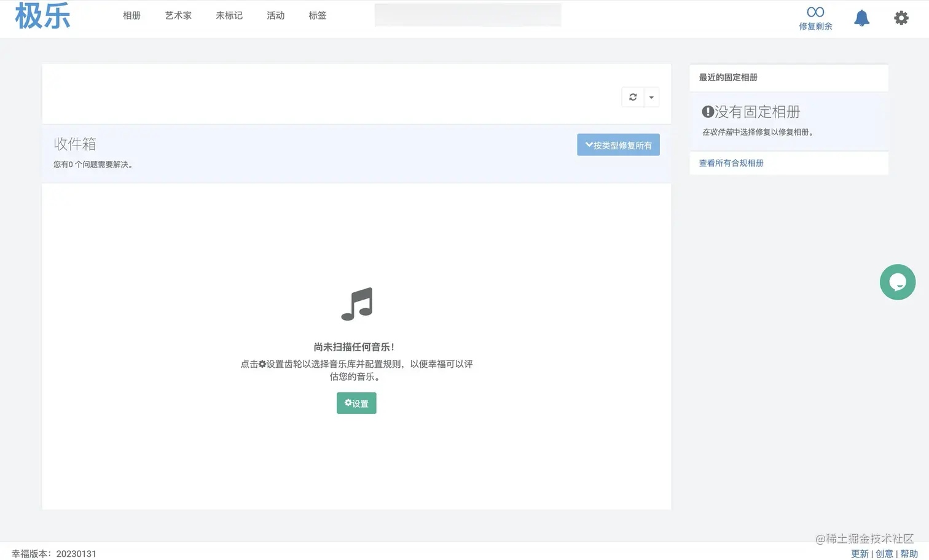This screenshot has height=560, width=929.
Task: Expand the 按类型修复所有 dropdown button
Action: pos(618,145)
